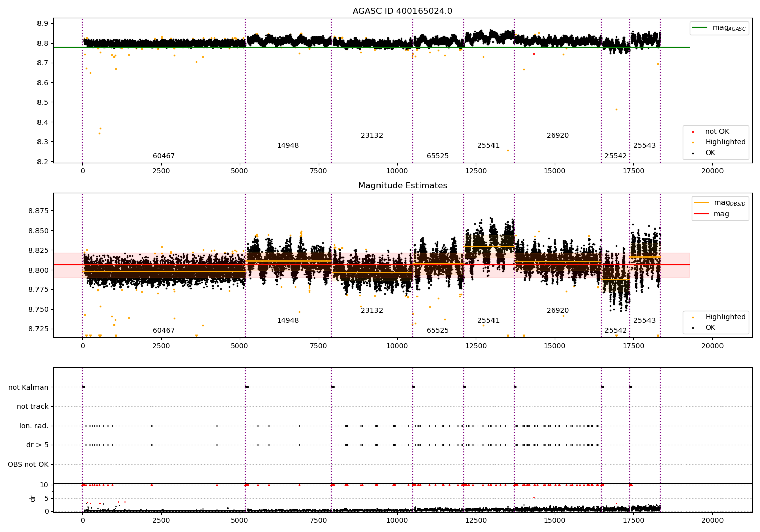Image resolution: width=760 pixels, height=532 pixels.
Task: Select 'OK' legend entry in top plot
Action: [710, 153]
